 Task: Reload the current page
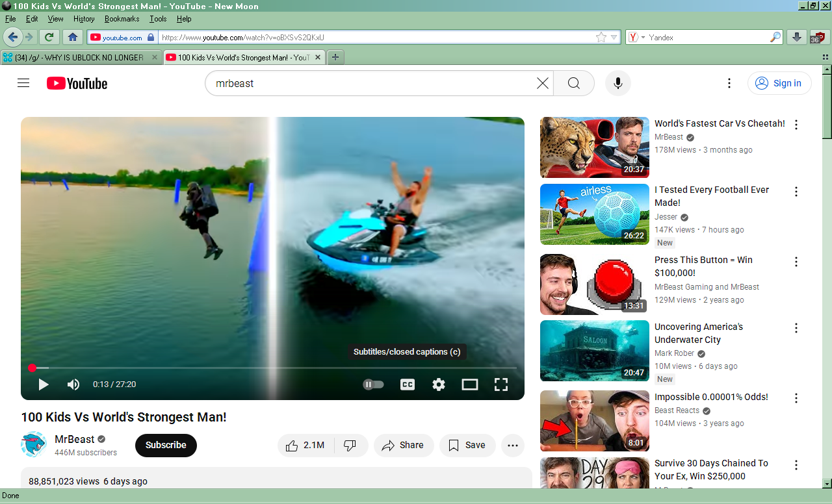coord(49,37)
